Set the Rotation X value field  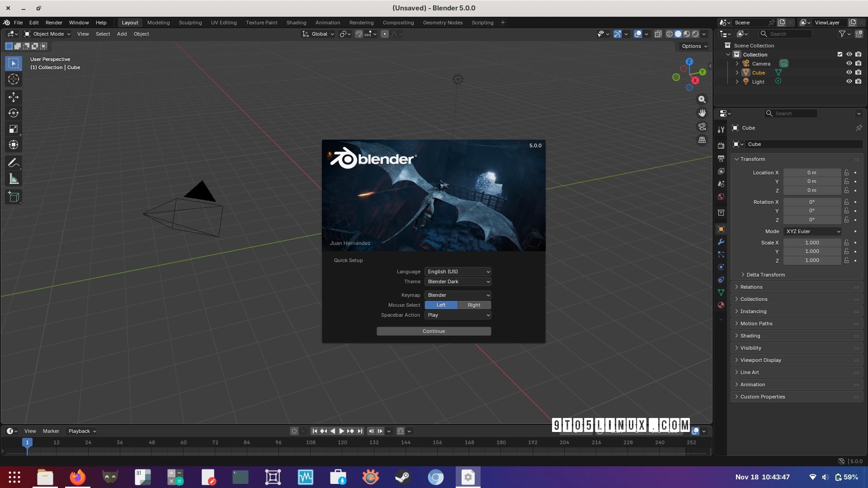click(812, 202)
